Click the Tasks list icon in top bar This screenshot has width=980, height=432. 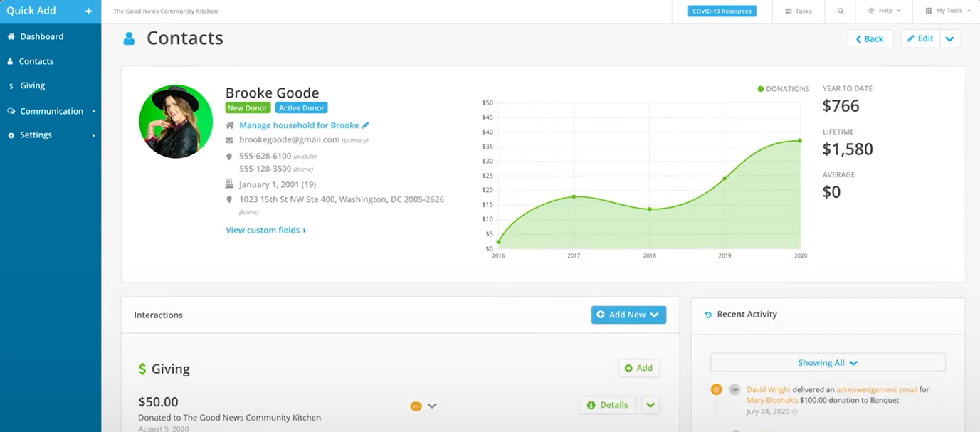[788, 11]
